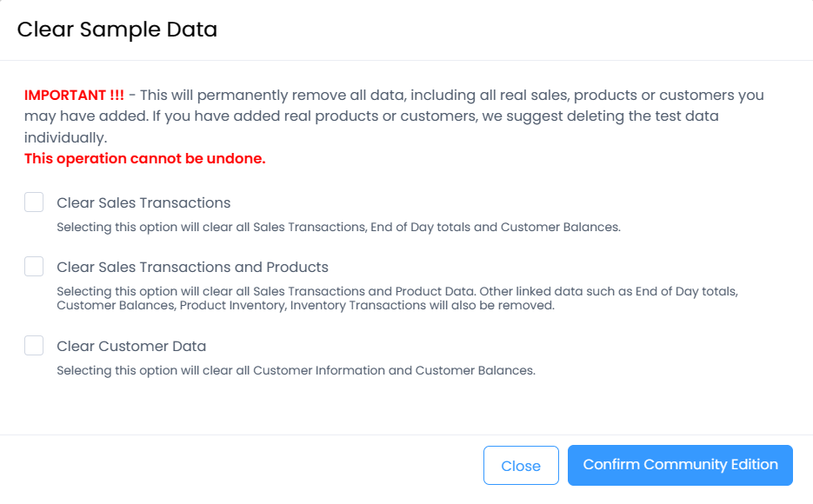Click the Customer Information description line
Viewport: 813px width, 504px height.
coord(296,370)
